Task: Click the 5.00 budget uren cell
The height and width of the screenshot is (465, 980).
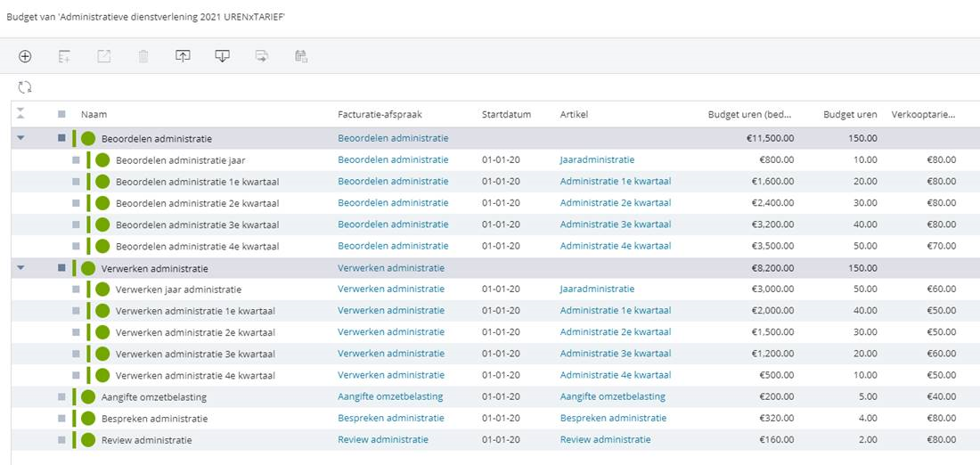Action: (867, 396)
